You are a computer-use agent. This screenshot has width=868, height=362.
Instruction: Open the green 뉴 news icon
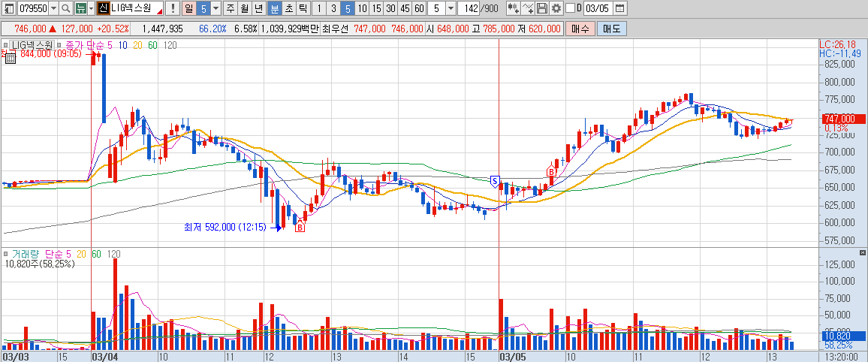pyautogui.click(x=80, y=8)
